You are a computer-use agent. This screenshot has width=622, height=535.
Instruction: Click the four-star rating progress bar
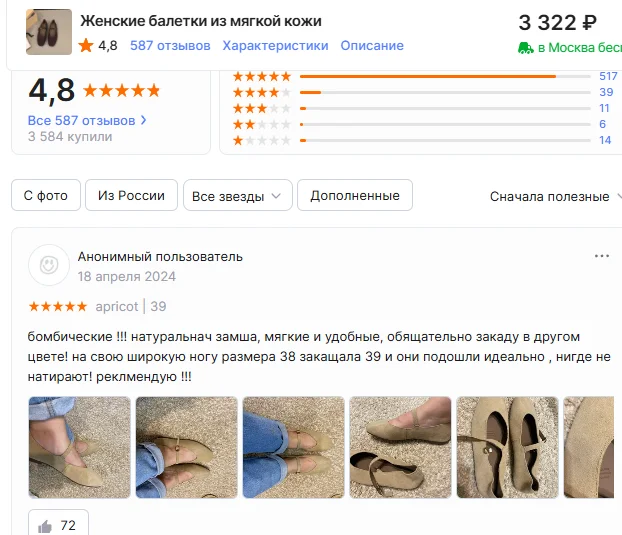tap(445, 92)
